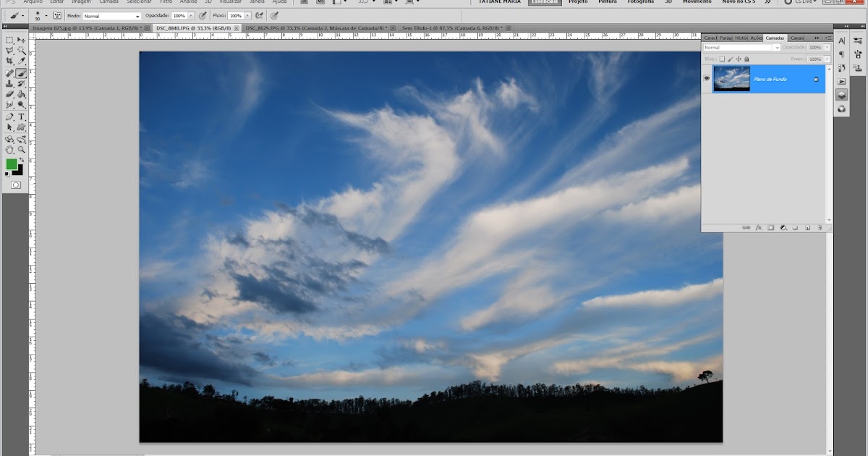This screenshot has height=456, width=868.
Task: Select the Zoom tool
Action: (22, 150)
